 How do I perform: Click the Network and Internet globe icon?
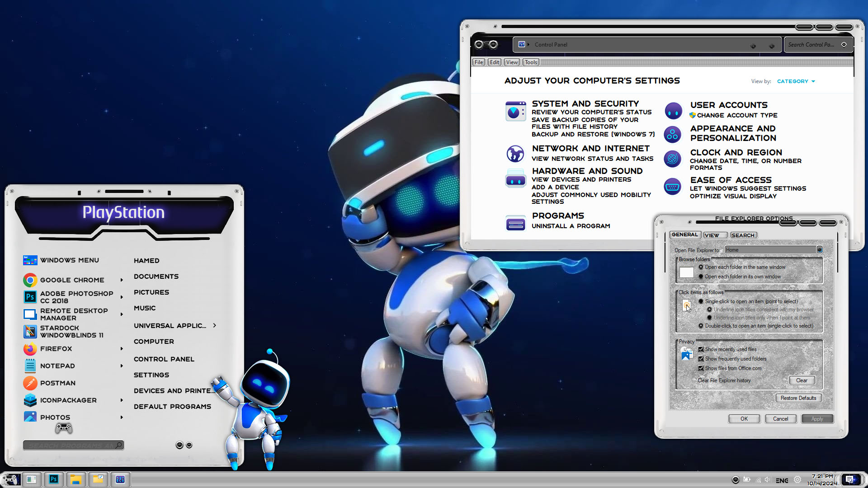[x=515, y=154]
